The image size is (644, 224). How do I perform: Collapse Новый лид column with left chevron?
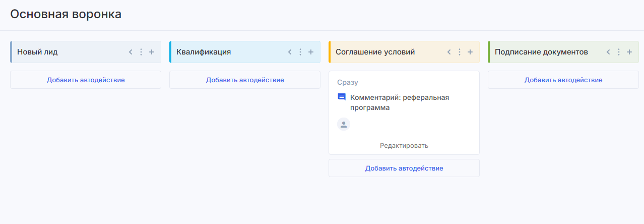tap(131, 52)
